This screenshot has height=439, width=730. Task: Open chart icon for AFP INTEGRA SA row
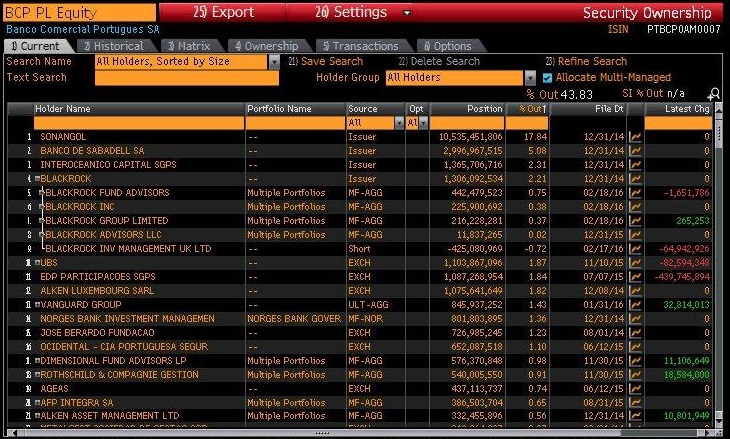(635, 402)
